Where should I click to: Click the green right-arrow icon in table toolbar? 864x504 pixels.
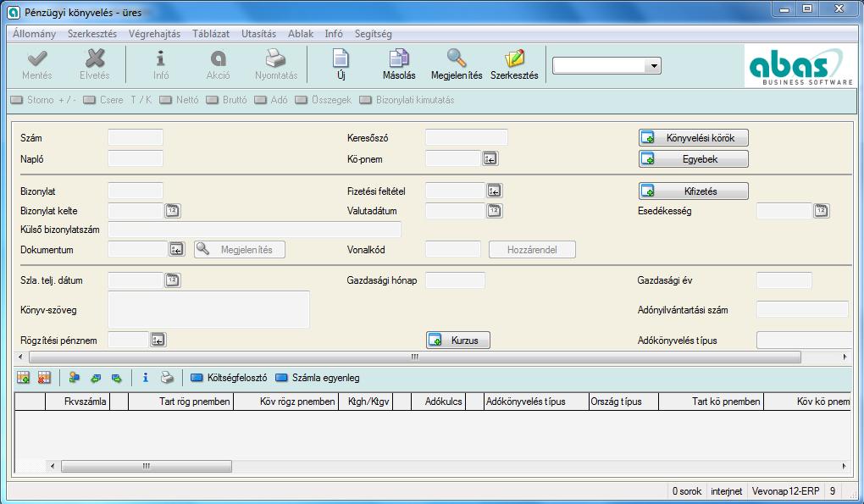pos(116,378)
